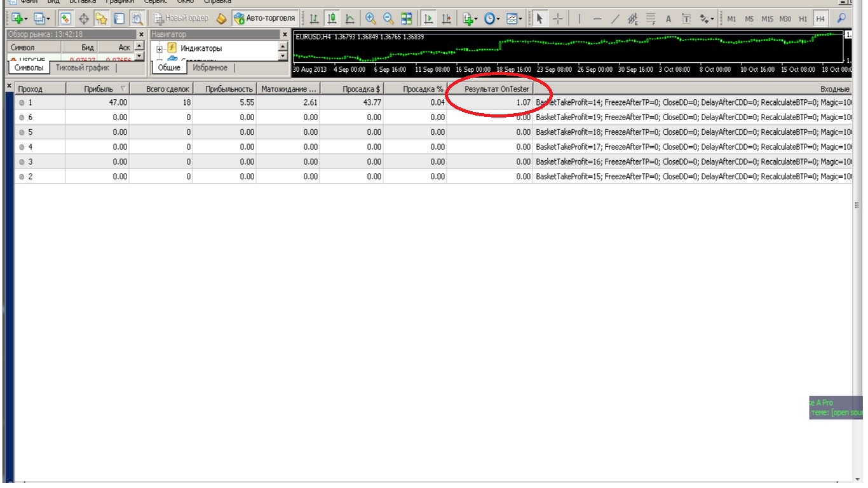This screenshot has height=488, width=868.
Task: Zoom in on the chart
Action: click(370, 18)
